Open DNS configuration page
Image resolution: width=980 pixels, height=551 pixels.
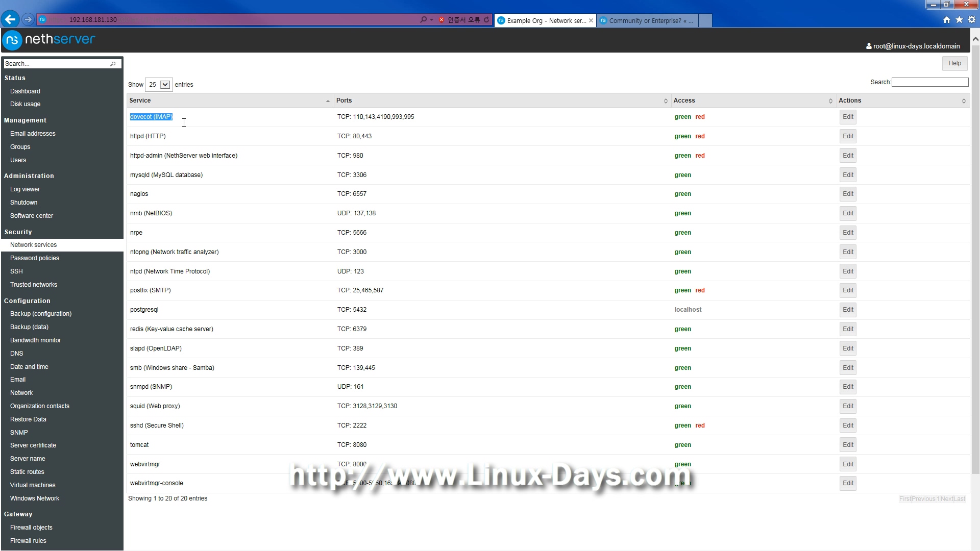point(16,354)
